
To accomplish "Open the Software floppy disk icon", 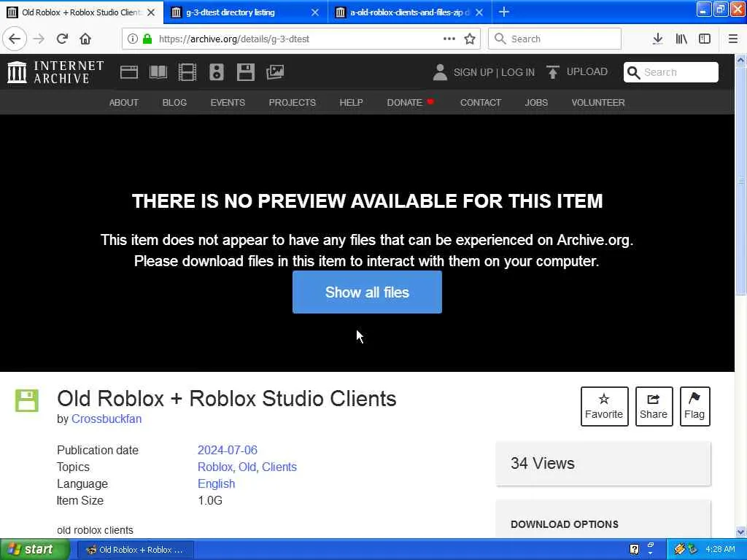I will tap(246, 72).
